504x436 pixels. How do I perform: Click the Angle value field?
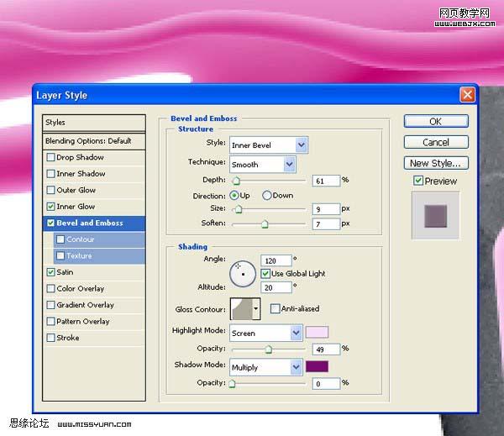pyautogui.click(x=276, y=260)
